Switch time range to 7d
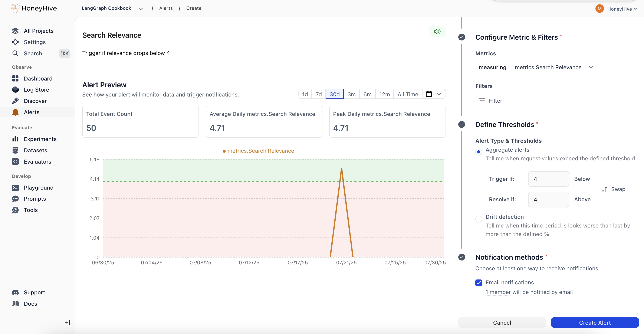This screenshot has width=644, height=334. (x=319, y=94)
